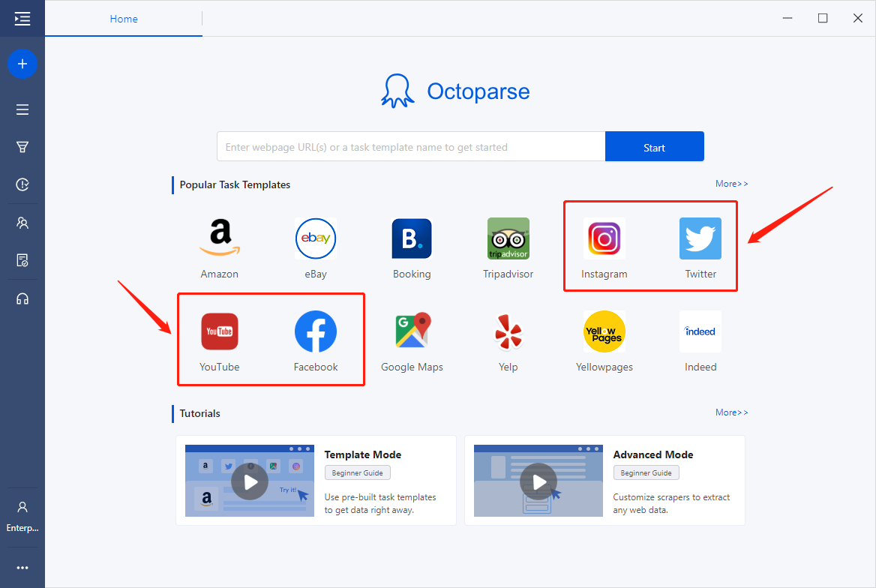Select the Facebook template icon

tap(316, 331)
